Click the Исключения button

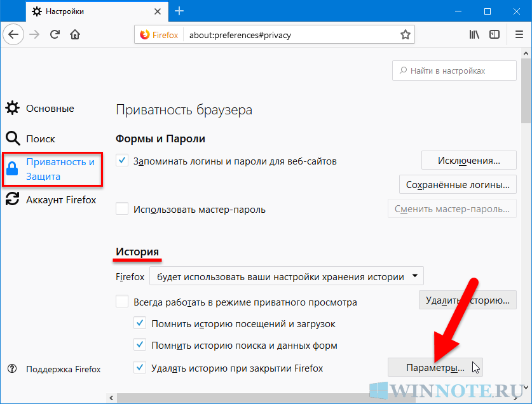(x=468, y=160)
